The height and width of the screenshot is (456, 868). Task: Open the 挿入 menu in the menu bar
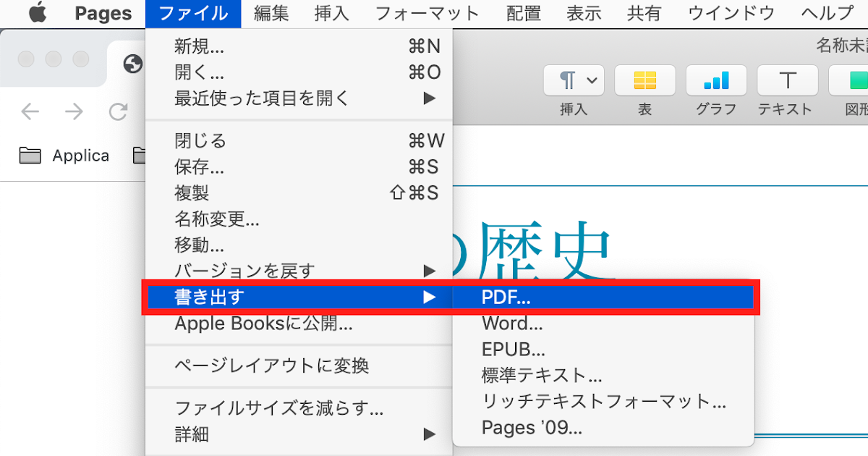point(333,13)
